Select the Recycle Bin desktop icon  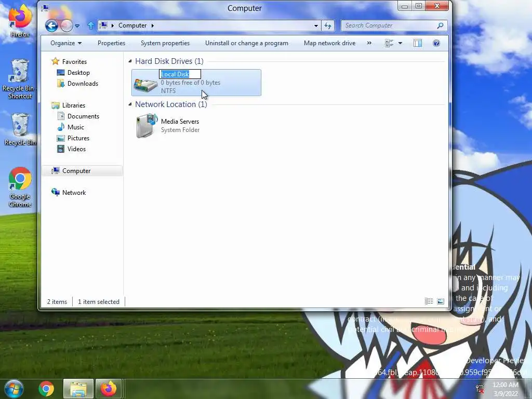pyautogui.click(x=20, y=129)
